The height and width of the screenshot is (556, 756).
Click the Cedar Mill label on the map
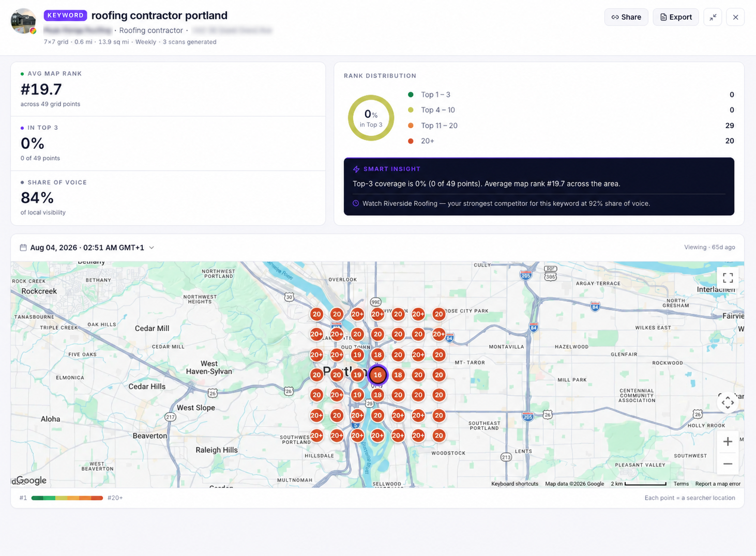click(152, 328)
